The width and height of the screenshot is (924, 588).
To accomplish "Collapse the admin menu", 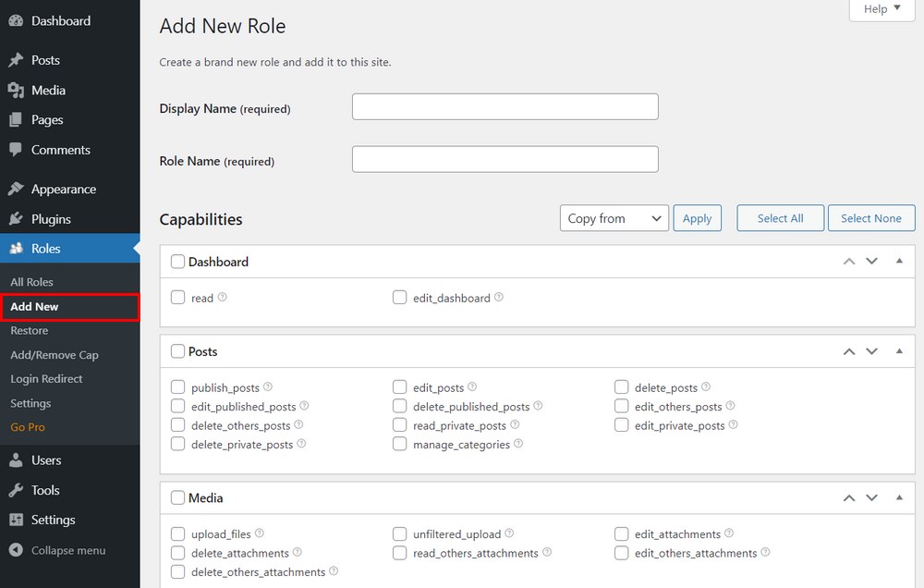I will click(x=16, y=549).
